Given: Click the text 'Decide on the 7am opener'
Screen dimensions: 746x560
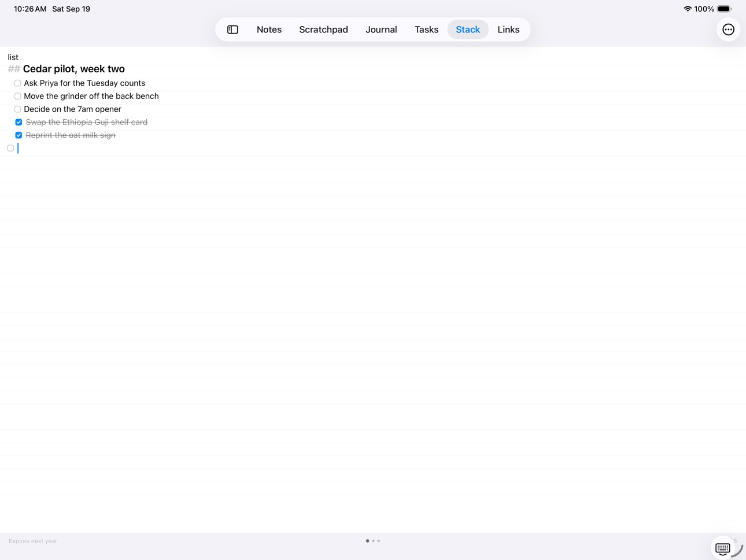Looking at the screenshot, I should (72, 109).
